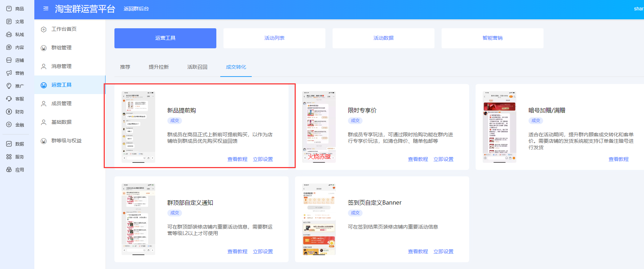Click the 交易 sidebar icon

[x=9, y=21]
